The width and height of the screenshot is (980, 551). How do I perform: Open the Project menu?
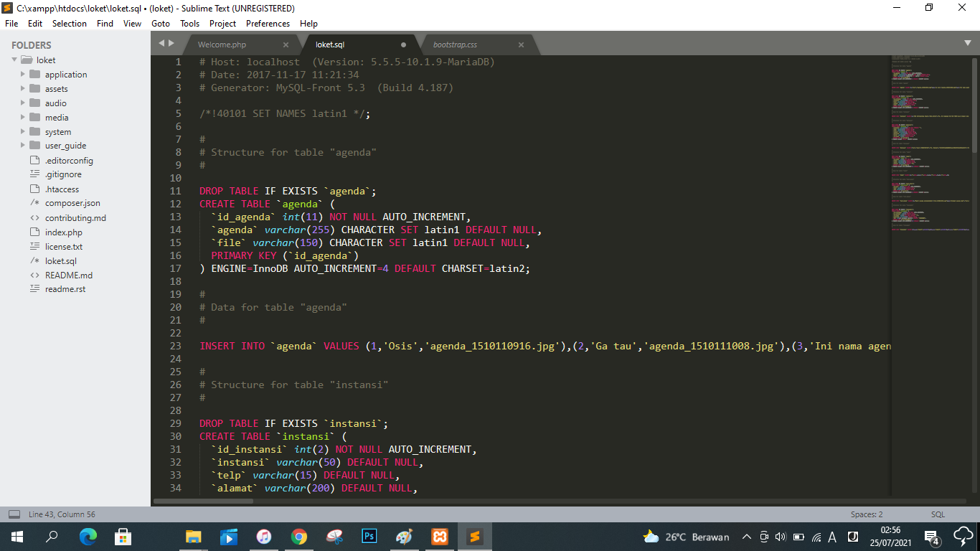tap(223, 24)
